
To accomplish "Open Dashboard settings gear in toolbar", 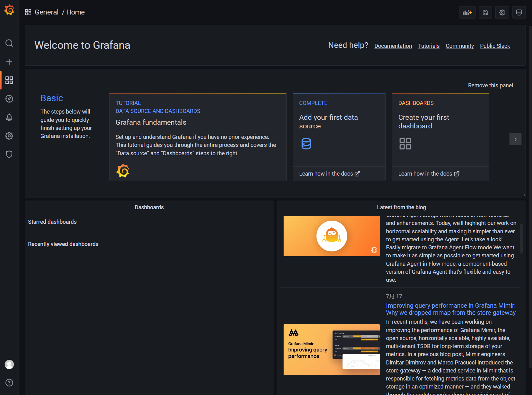I will pyautogui.click(x=502, y=12).
